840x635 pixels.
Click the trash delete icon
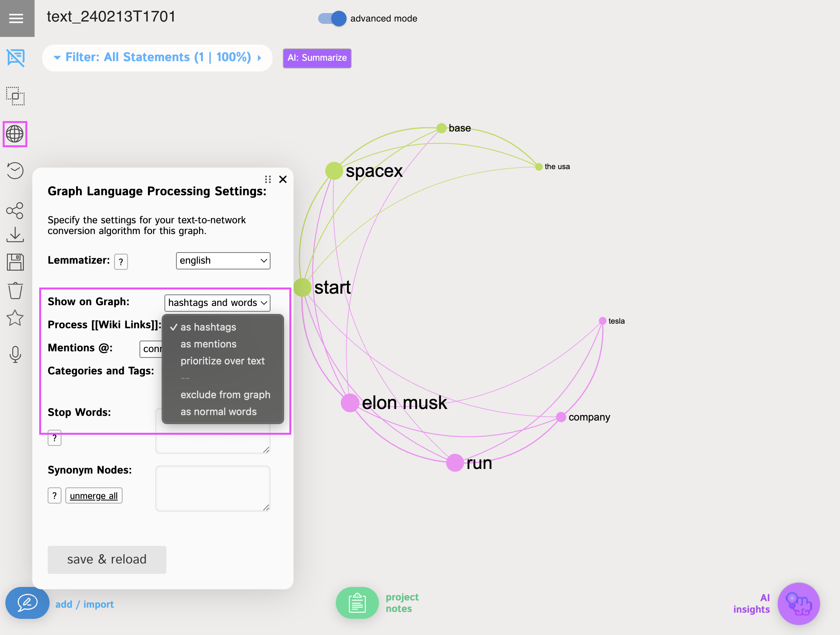[15, 290]
